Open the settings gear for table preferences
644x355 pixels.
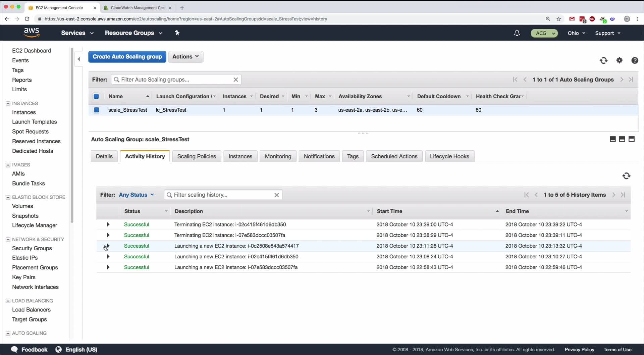[619, 60]
